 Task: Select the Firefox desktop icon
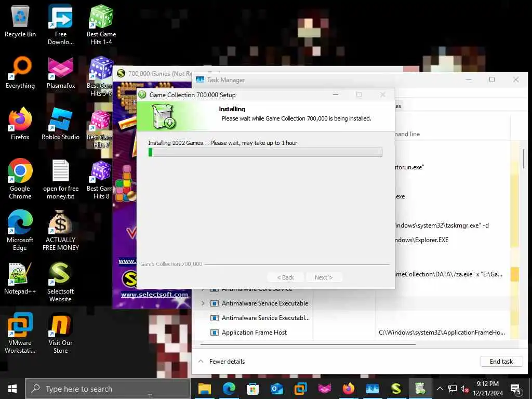[x=20, y=124]
